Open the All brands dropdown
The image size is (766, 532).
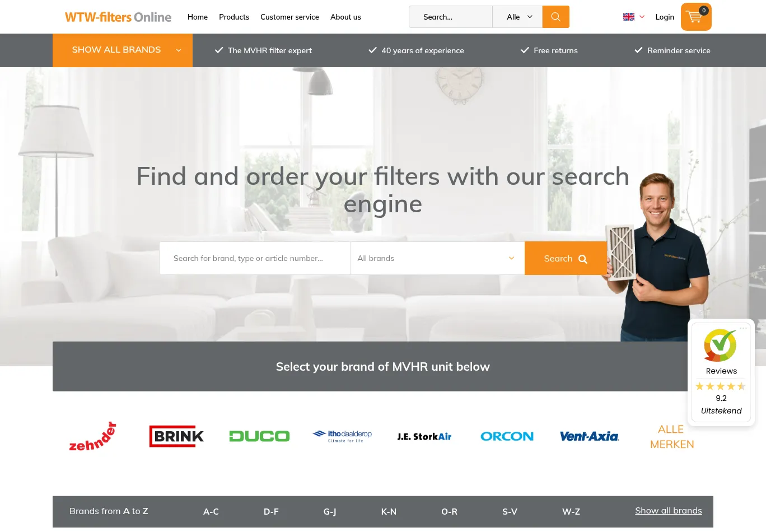[437, 258]
